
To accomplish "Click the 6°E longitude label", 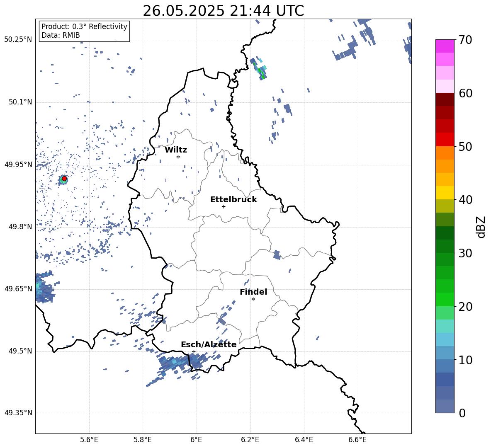I will (196, 440).
